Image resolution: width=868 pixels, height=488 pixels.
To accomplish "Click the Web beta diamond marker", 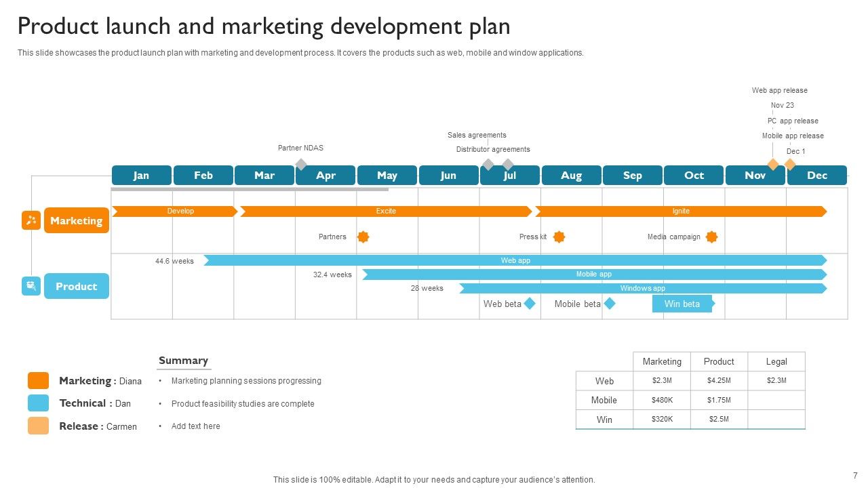I will pyautogui.click(x=528, y=304).
